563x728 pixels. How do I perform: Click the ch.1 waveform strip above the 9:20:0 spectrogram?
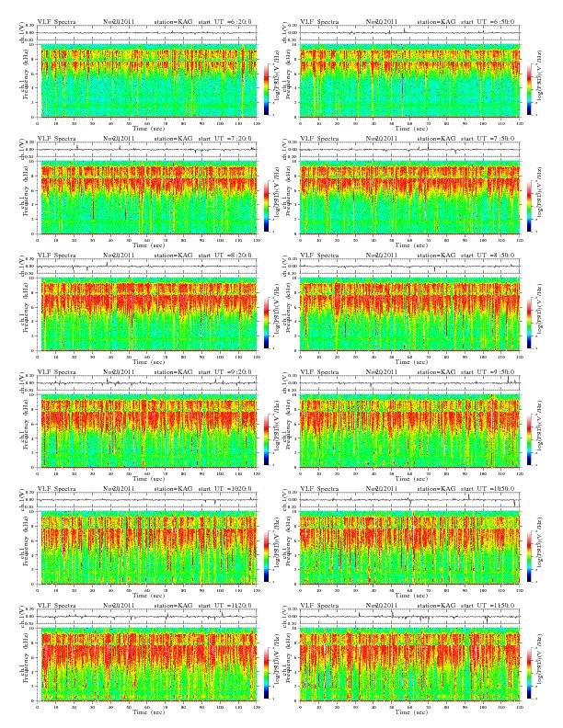(147, 383)
